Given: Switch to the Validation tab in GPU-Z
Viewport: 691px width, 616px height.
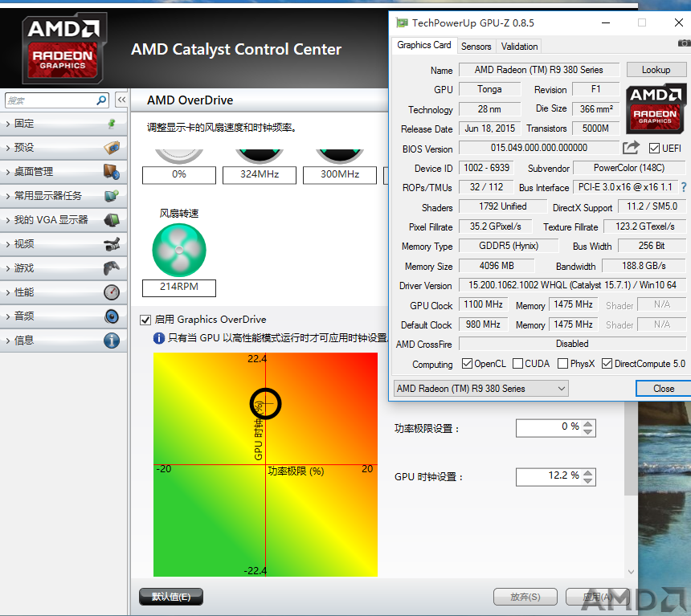Looking at the screenshot, I should click(x=519, y=47).
